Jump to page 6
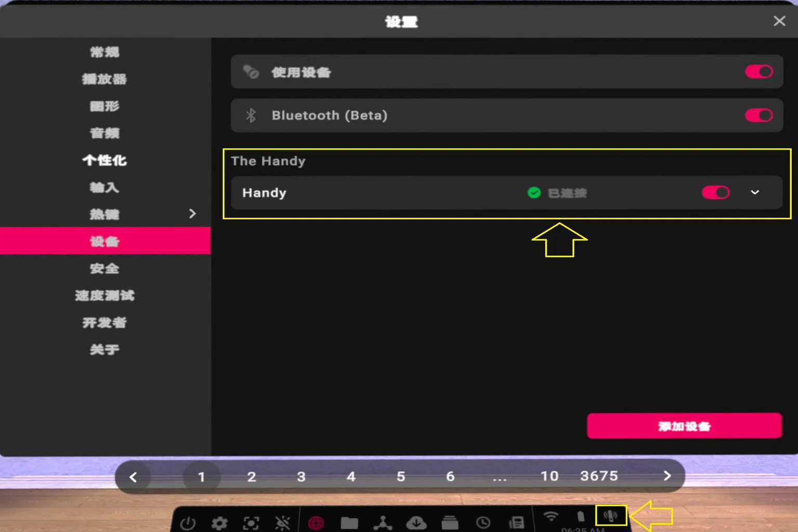Viewport: 798px width, 532px height. (450, 476)
